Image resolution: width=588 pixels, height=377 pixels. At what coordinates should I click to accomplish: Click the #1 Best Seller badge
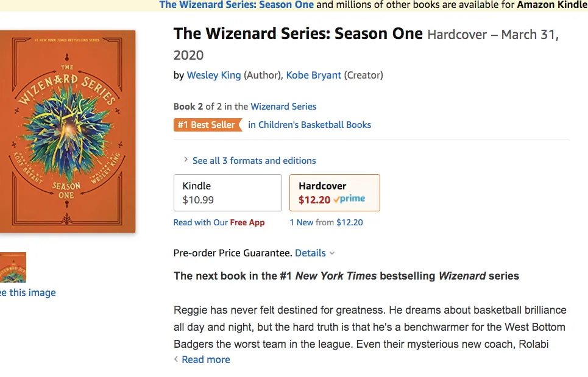coord(208,125)
